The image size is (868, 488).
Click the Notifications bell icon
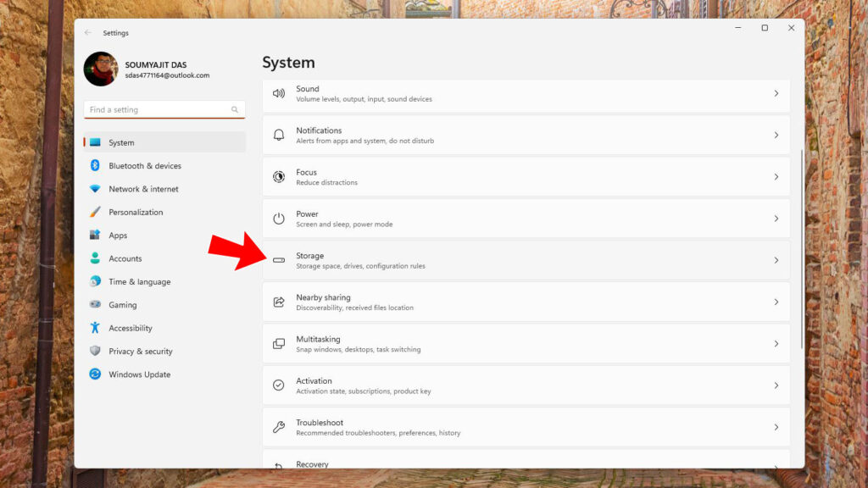(278, 135)
